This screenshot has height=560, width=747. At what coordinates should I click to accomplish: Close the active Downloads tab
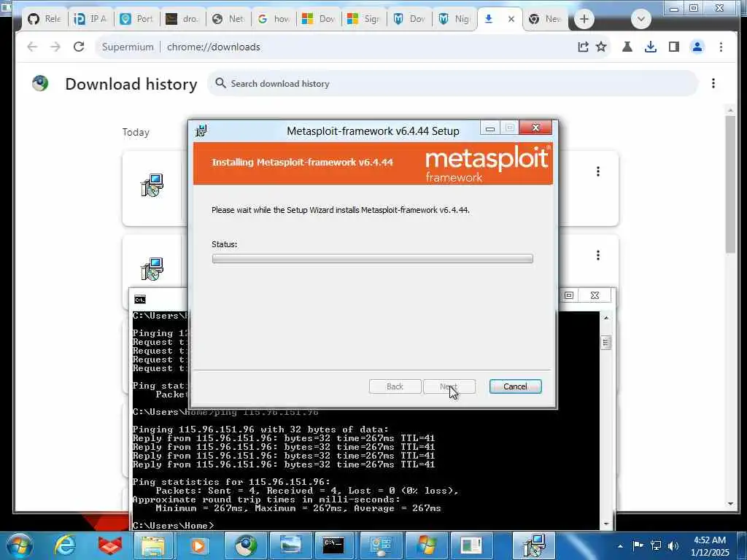(511, 19)
